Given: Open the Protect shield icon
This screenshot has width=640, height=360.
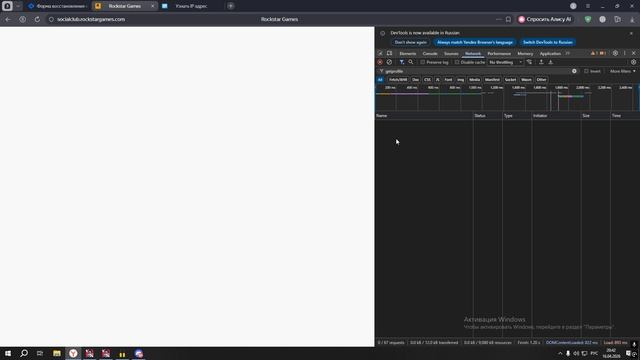Looking at the screenshot, I should click(588, 19).
